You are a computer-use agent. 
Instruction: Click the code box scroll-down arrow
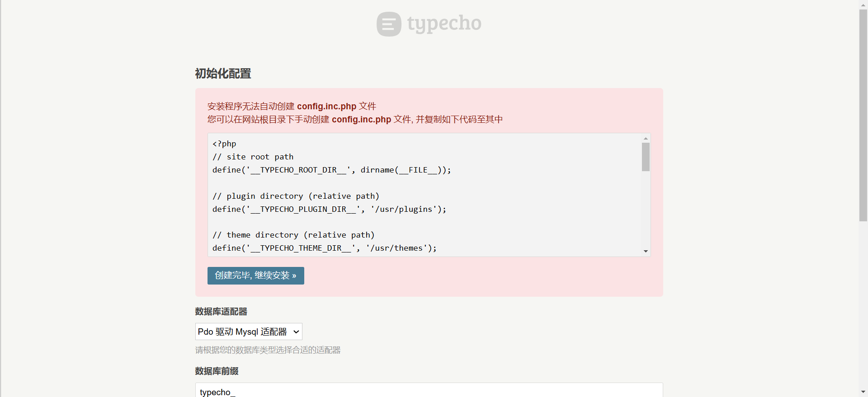pos(646,251)
